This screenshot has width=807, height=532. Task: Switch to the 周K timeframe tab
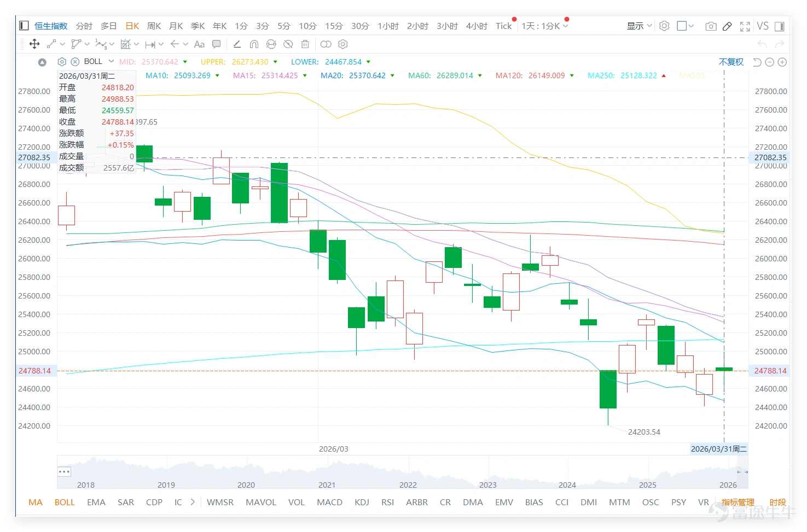154,26
